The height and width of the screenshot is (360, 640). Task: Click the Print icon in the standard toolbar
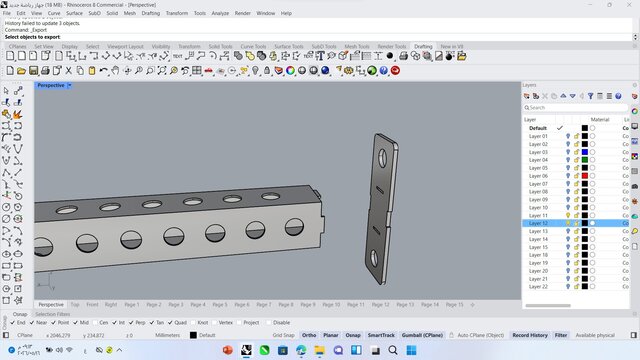[x=45, y=71]
